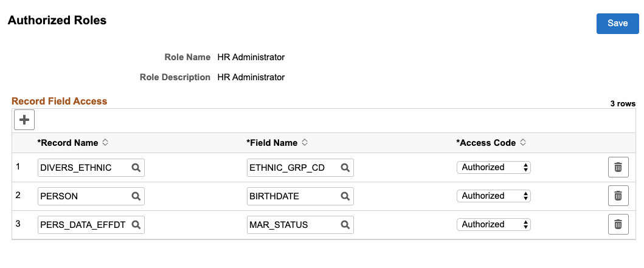Open lookup for PERS_DATA_EFFDT record name
The height and width of the screenshot is (268, 644).
[x=136, y=225]
